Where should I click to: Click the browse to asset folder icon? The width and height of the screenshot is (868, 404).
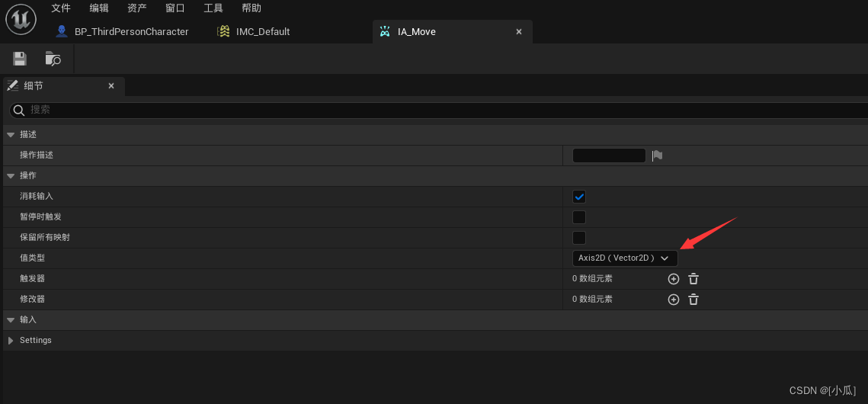coord(53,59)
